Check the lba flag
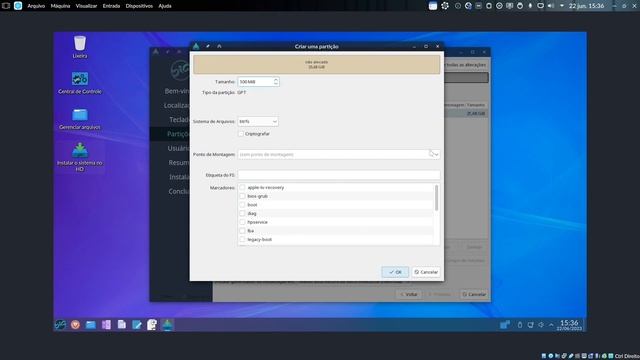The height and width of the screenshot is (360, 640). [242, 231]
